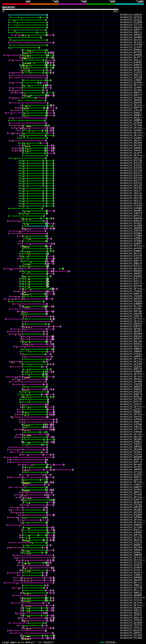Click label UniRef100_Q0E7L3
The width and height of the screenshot is (146, 644).
click(131, 32)
